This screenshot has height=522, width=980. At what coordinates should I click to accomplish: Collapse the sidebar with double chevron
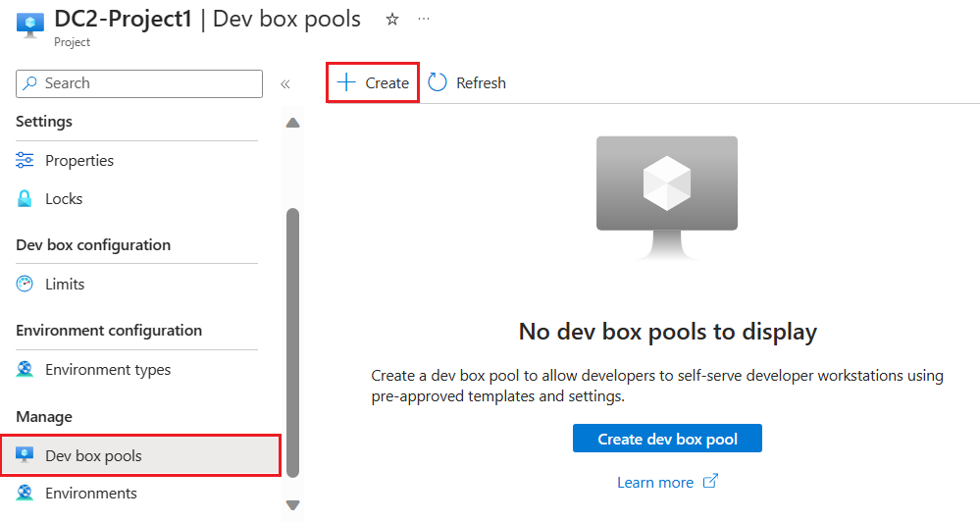pos(285,83)
